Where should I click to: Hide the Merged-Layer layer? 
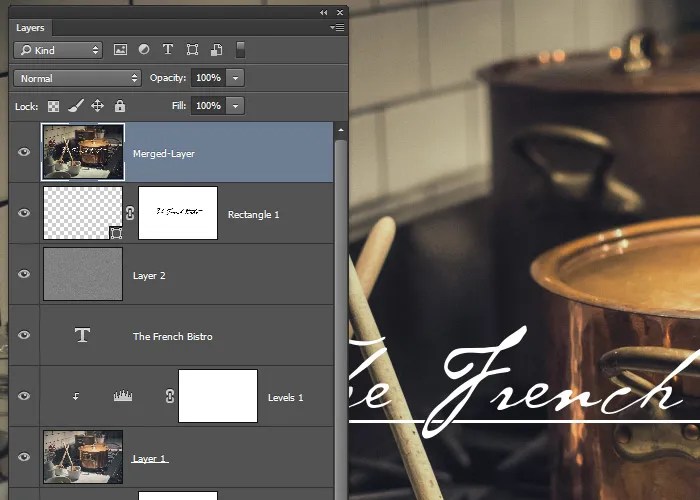coord(24,152)
